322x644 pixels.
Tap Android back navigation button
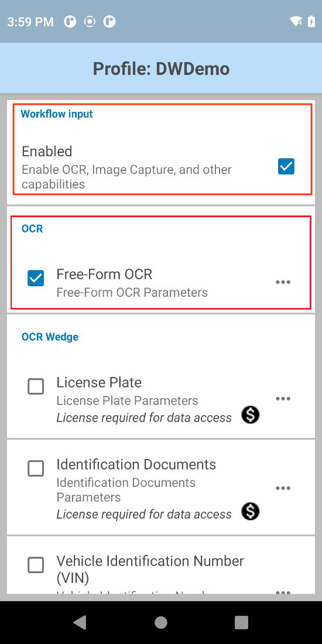tap(80, 622)
